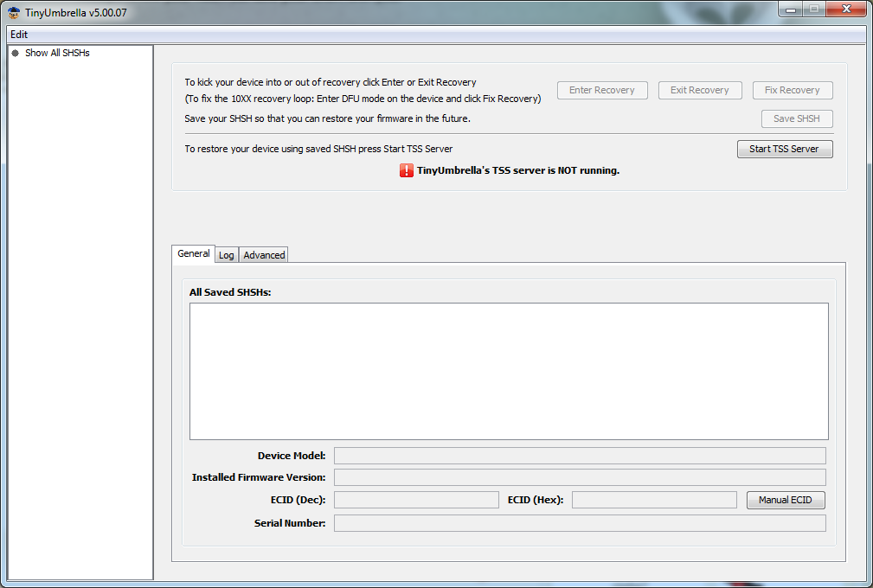
Task: Click the Fix Recovery button
Action: coord(793,90)
